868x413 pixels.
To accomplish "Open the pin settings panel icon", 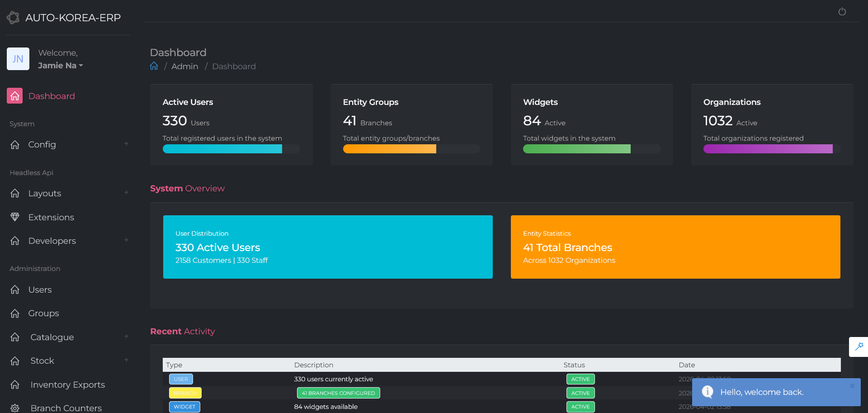I will pyautogui.click(x=859, y=347).
